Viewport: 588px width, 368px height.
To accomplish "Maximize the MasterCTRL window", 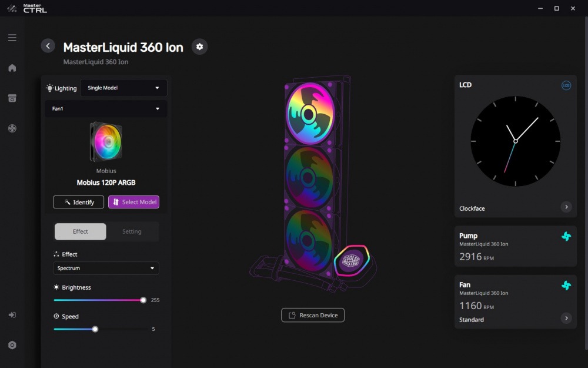I will [x=557, y=8].
